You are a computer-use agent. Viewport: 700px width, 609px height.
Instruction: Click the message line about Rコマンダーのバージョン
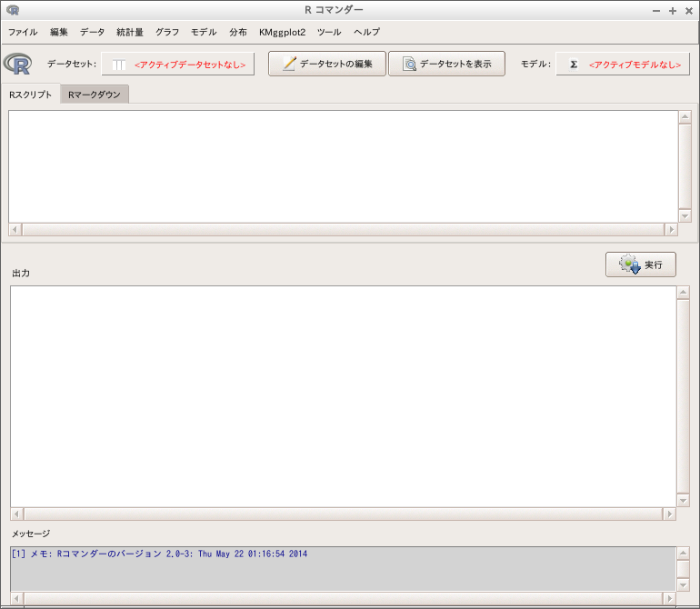[159, 554]
